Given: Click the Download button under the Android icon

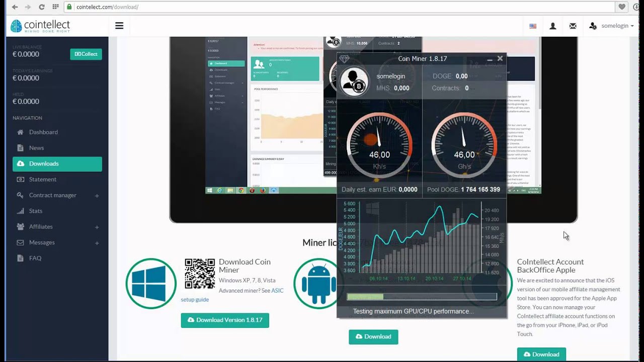Looking at the screenshot, I should (373, 337).
